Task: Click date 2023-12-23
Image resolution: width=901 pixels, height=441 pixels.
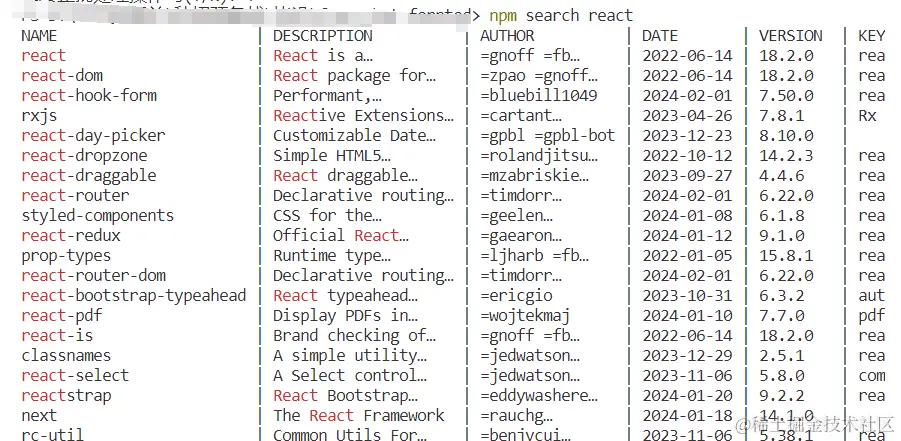Action: point(687,136)
